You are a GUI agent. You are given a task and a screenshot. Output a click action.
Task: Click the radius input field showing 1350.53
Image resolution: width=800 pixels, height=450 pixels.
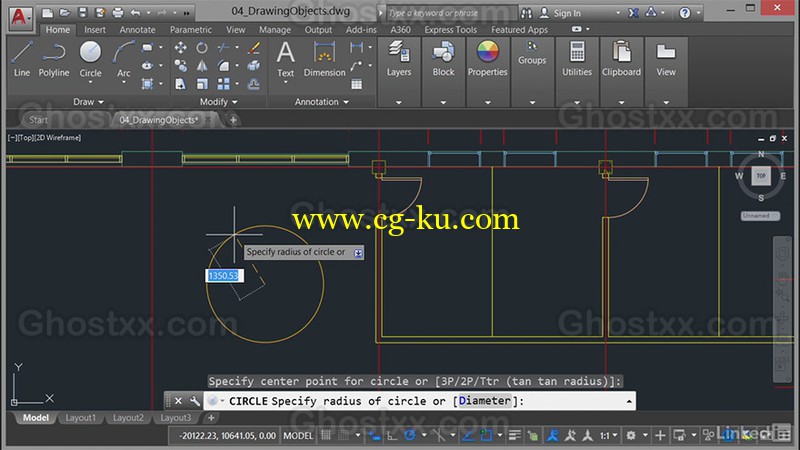point(224,276)
